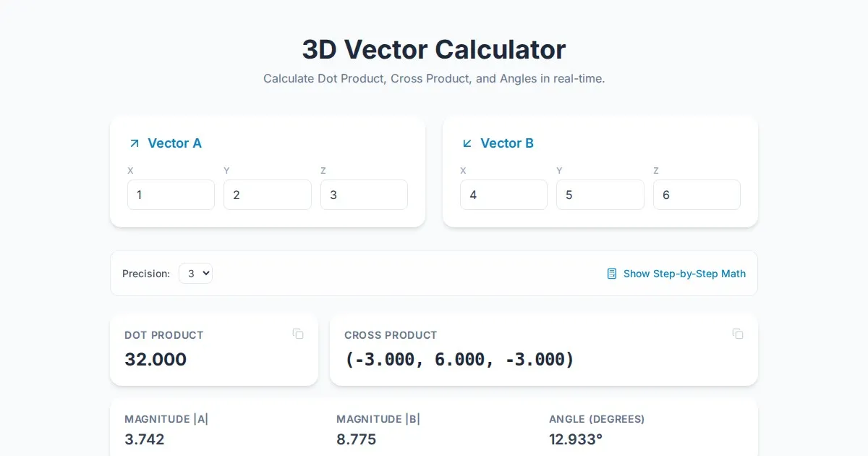
Task: Focus Vector A X input field
Action: (x=171, y=195)
